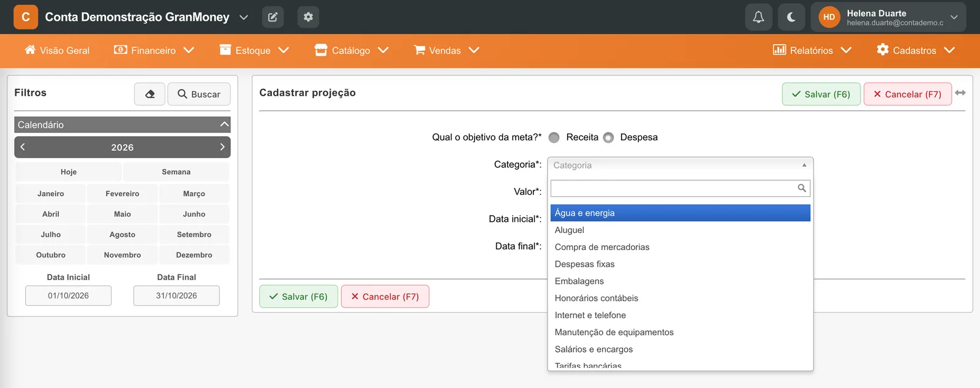Screen dimensions: 980x388
Task: Choose Honorários contábeis category
Action: click(x=680, y=299)
